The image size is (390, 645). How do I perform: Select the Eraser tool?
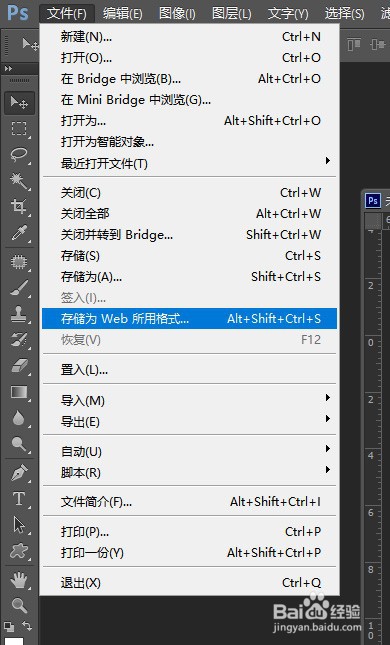pyautogui.click(x=19, y=366)
